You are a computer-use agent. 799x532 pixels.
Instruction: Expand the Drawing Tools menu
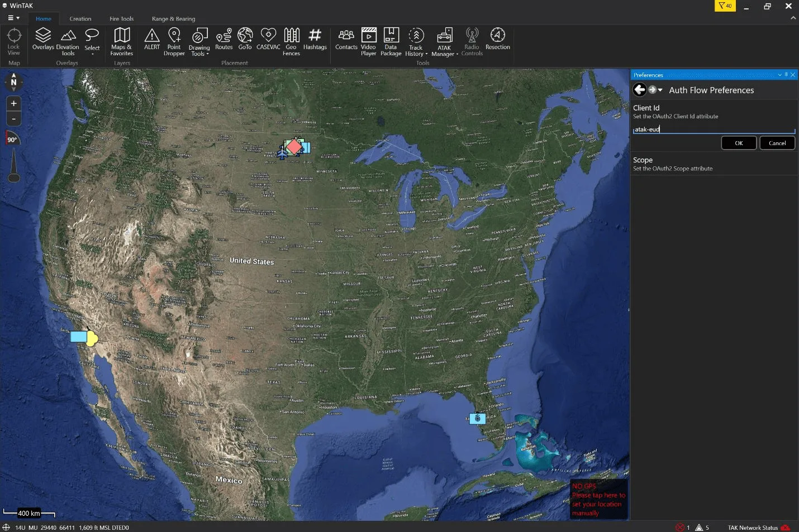click(x=199, y=42)
